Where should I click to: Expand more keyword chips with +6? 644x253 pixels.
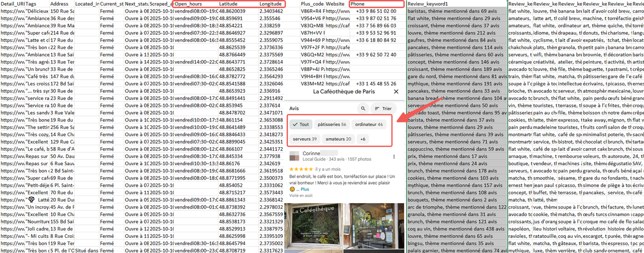click(x=363, y=139)
